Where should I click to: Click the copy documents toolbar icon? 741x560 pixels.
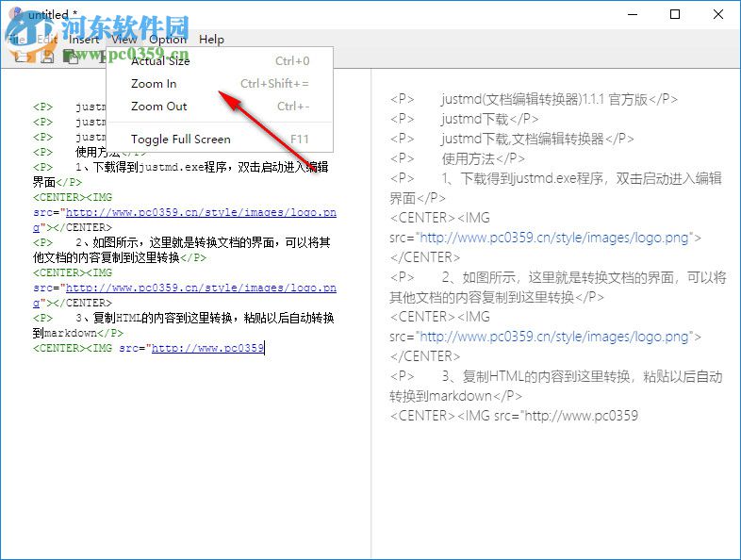[x=71, y=58]
